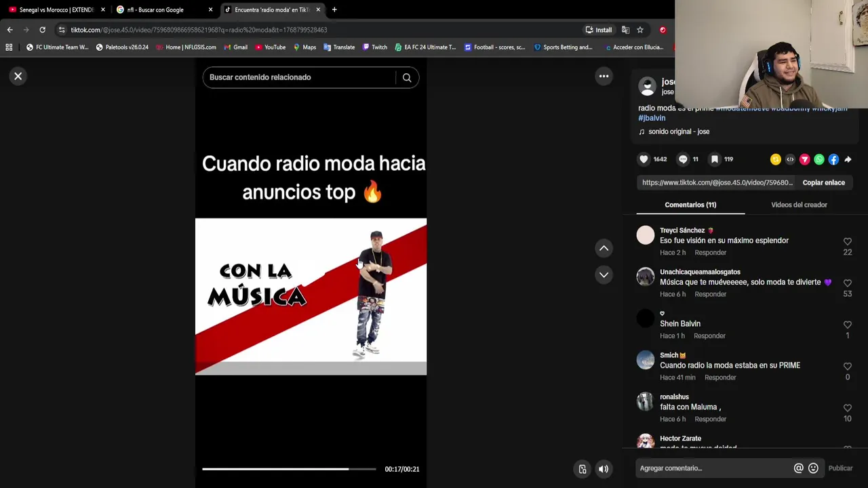This screenshot has width=868, height=488.
Task: Reload the TikTok page
Action: (x=42, y=30)
